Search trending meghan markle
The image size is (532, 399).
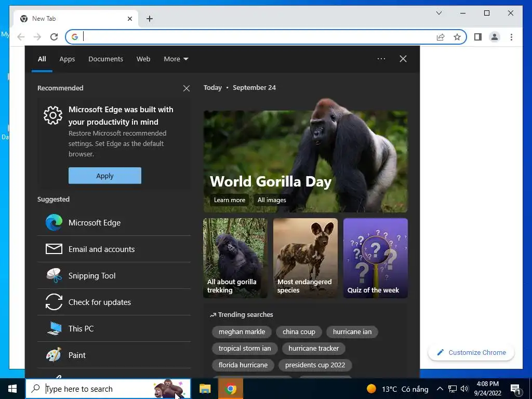242,332
